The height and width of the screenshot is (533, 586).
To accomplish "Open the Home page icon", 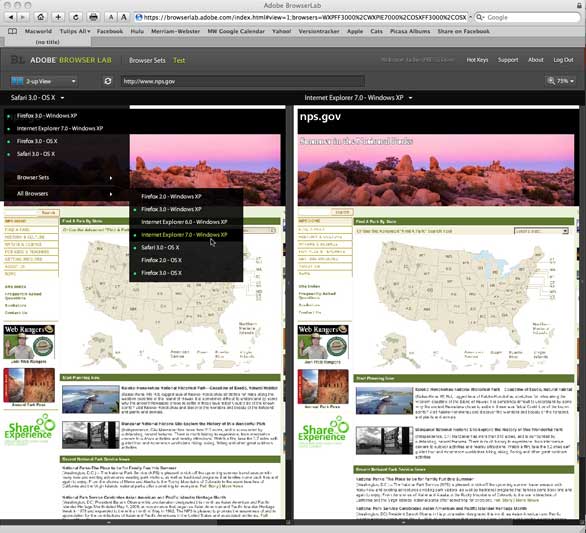I will click(x=41, y=17).
